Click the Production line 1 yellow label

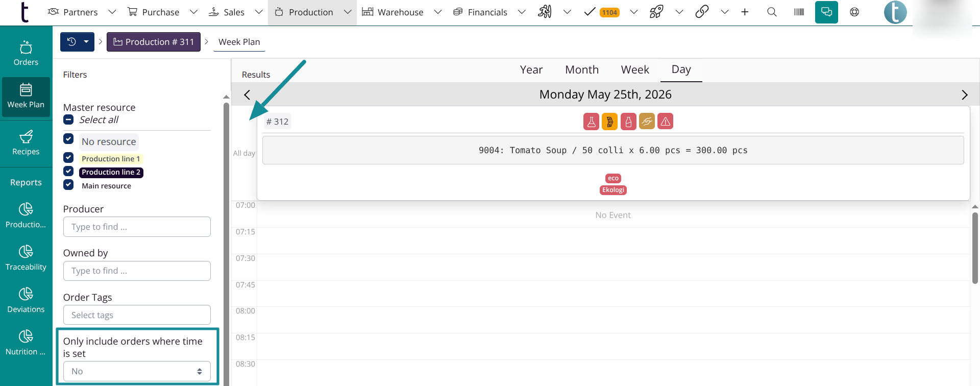(x=111, y=159)
